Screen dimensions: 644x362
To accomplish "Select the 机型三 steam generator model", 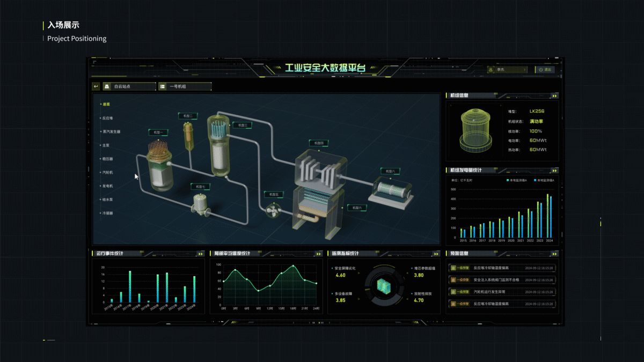I will pyautogui.click(x=219, y=145).
